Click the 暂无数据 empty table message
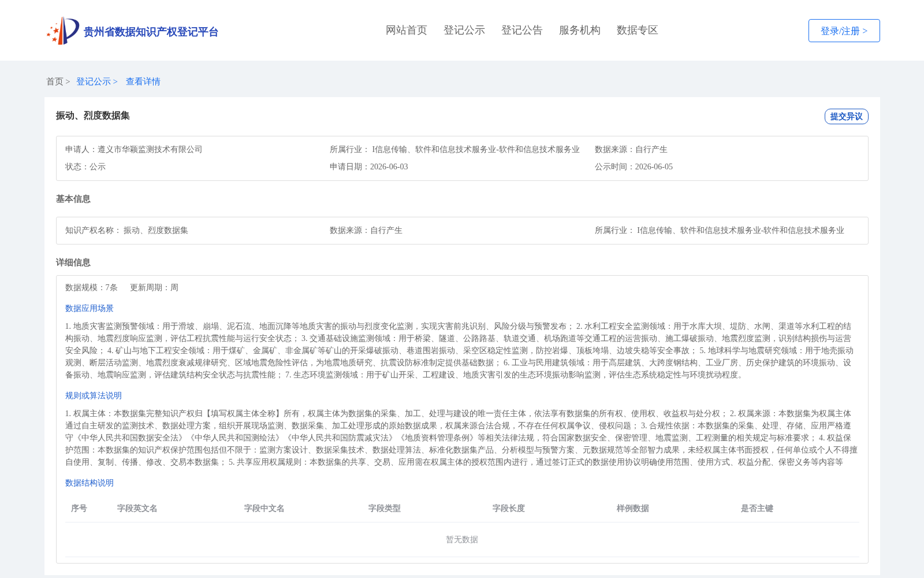The height and width of the screenshot is (578, 924). pos(462,539)
